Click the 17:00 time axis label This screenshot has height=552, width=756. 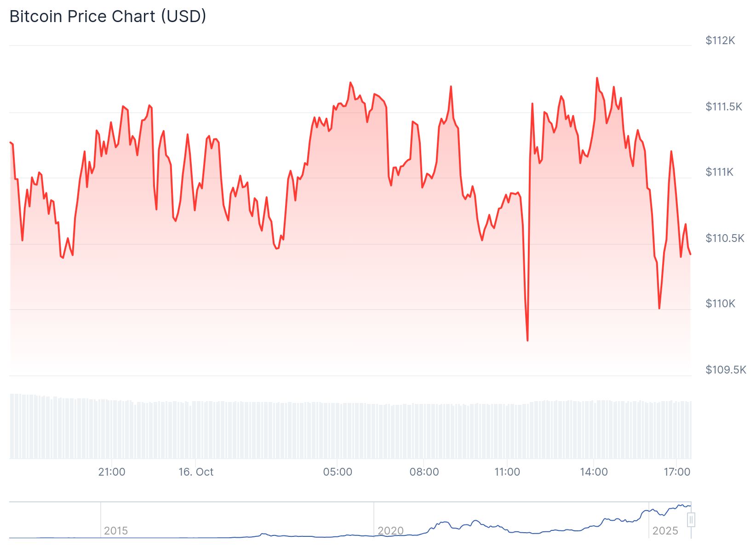(677, 472)
